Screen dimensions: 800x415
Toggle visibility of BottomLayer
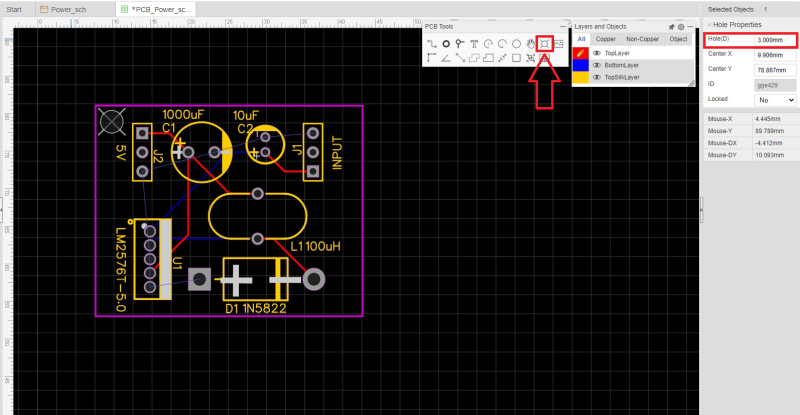[596, 65]
